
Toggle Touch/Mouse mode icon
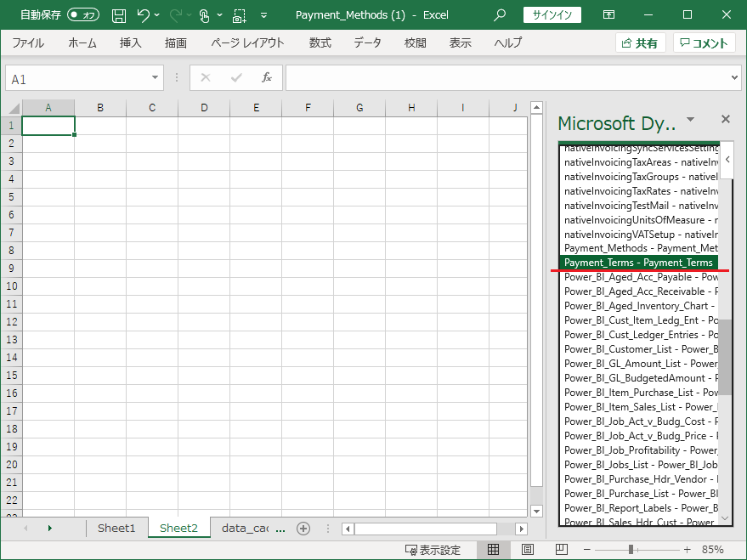(x=204, y=15)
